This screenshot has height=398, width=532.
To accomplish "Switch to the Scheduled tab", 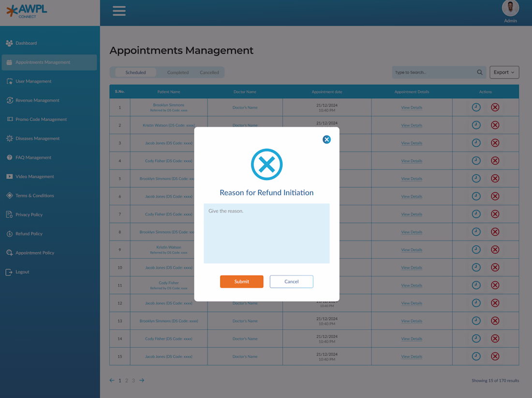I will (x=135, y=72).
